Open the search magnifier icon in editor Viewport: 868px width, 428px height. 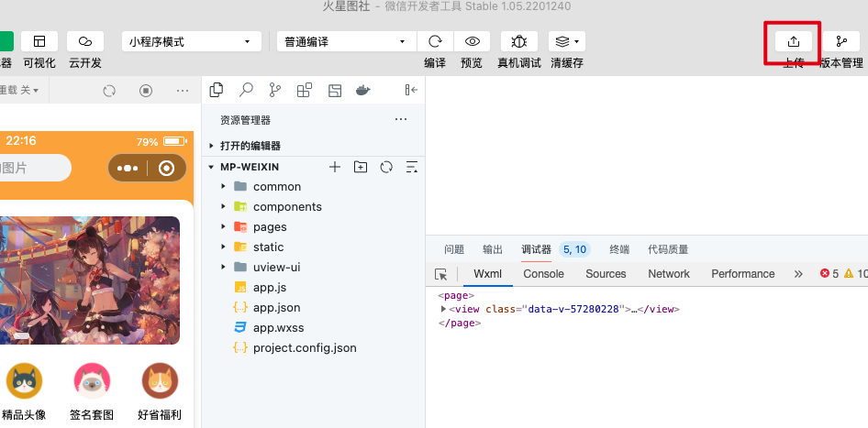coord(246,90)
